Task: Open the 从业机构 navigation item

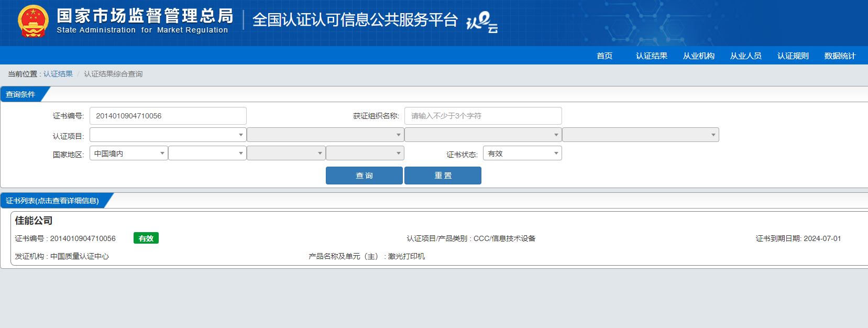Action: point(699,56)
